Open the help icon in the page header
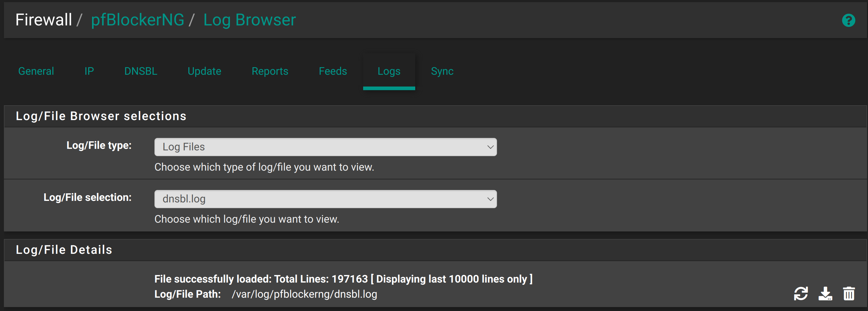The image size is (868, 311). coord(848,20)
